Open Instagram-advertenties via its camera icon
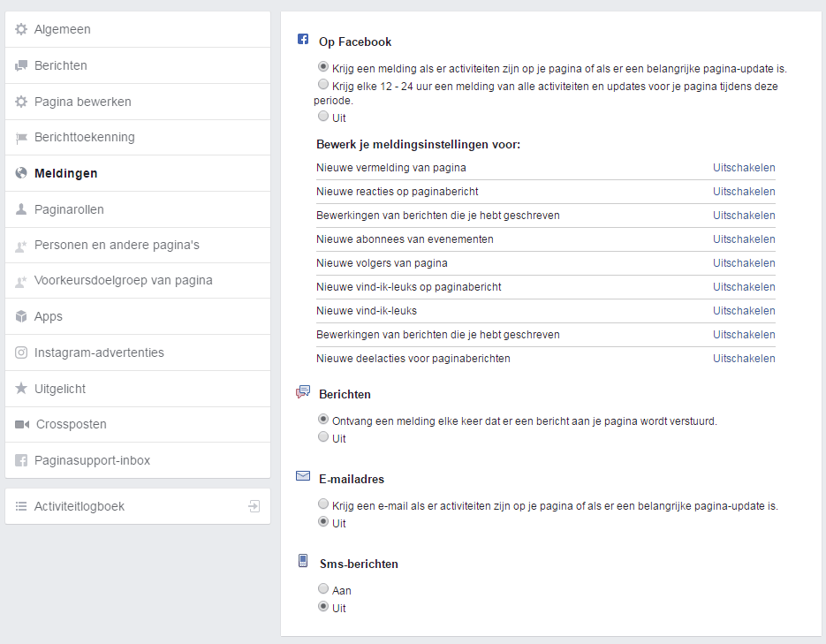The image size is (826, 644). [x=20, y=352]
